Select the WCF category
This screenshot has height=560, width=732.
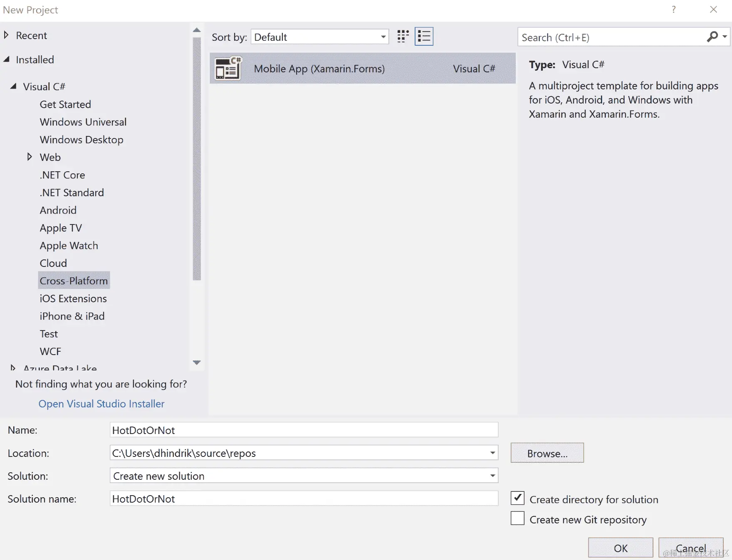50,351
